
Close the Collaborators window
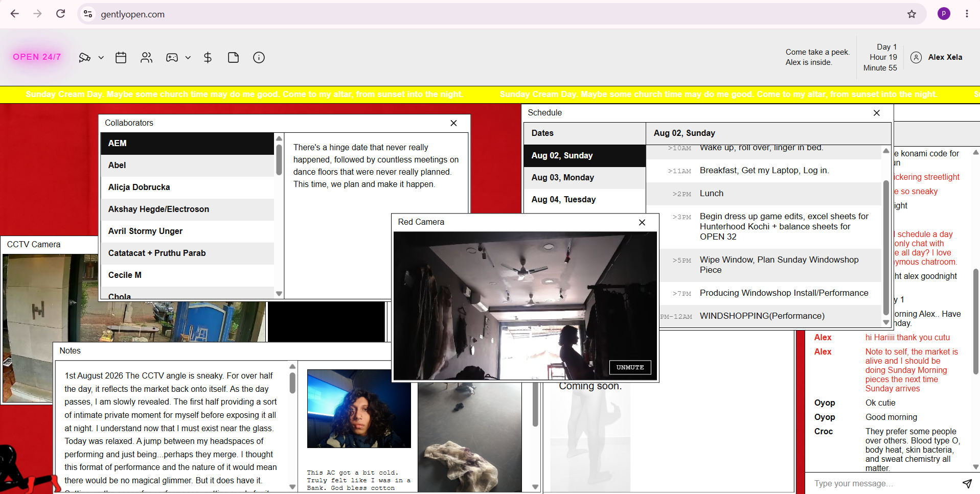tap(453, 123)
